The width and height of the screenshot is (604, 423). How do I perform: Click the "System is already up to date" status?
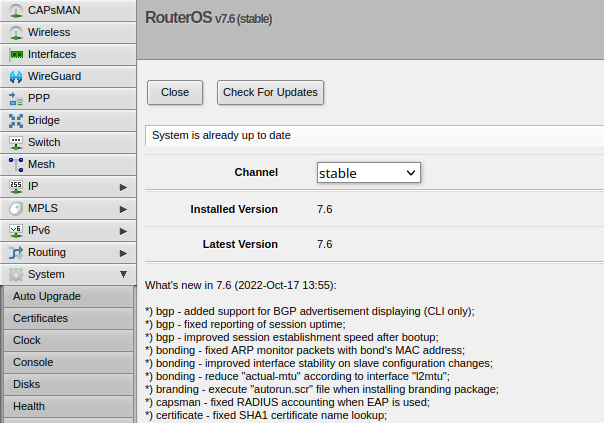[x=221, y=135]
